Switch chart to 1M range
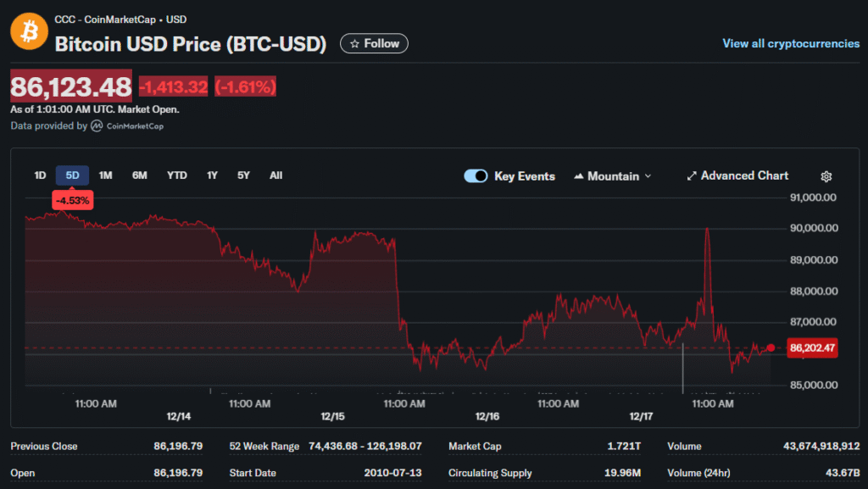Image resolution: width=868 pixels, height=489 pixels. point(105,175)
